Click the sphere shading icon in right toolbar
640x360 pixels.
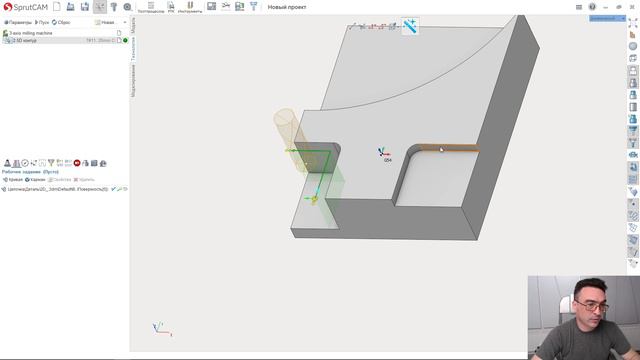pos(633,46)
